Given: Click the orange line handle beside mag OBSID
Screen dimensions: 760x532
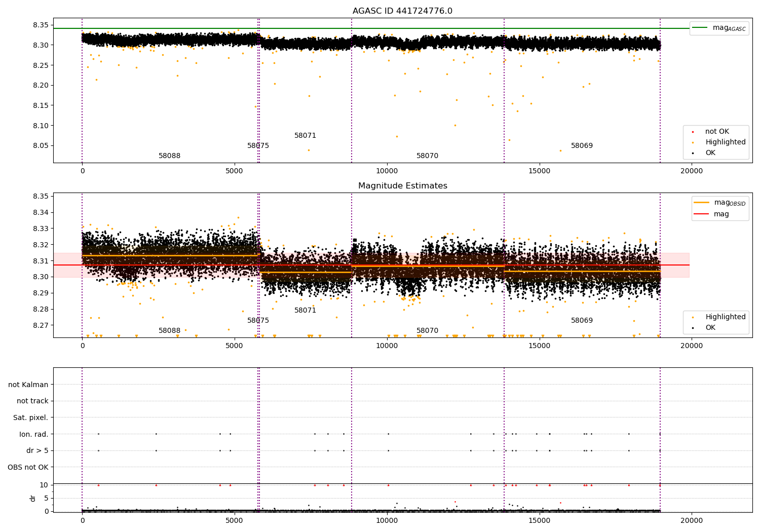Looking at the screenshot, I should (701, 203).
